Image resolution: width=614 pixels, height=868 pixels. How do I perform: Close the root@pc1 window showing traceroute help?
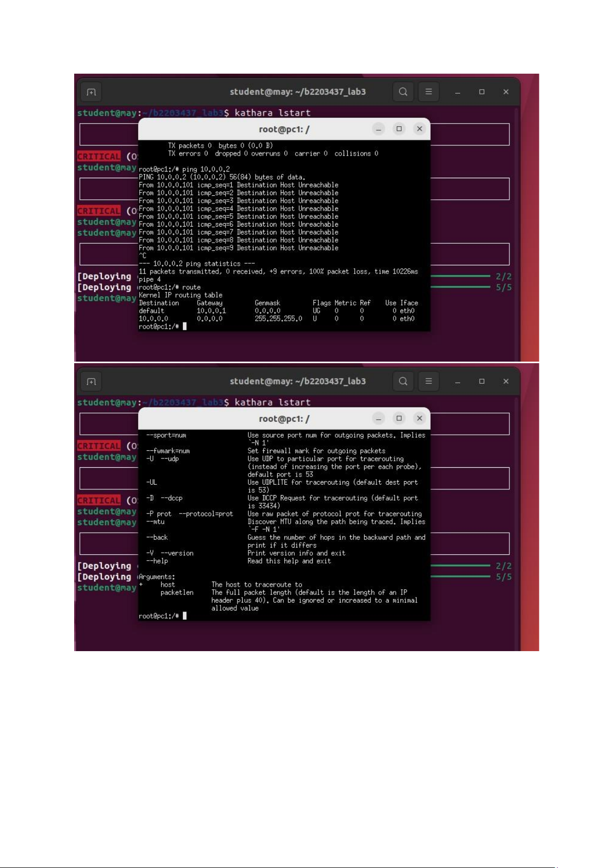pyautogui.click(x=419, y=418)
